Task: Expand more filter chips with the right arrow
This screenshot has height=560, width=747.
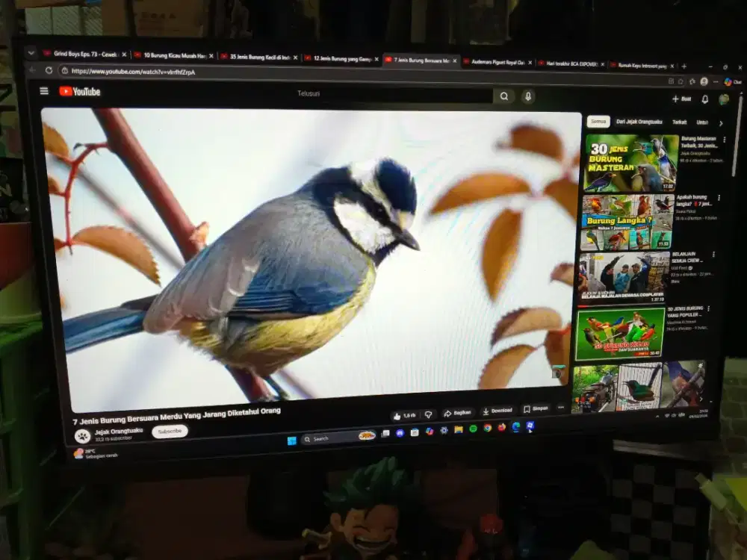Action: (720, 123)
